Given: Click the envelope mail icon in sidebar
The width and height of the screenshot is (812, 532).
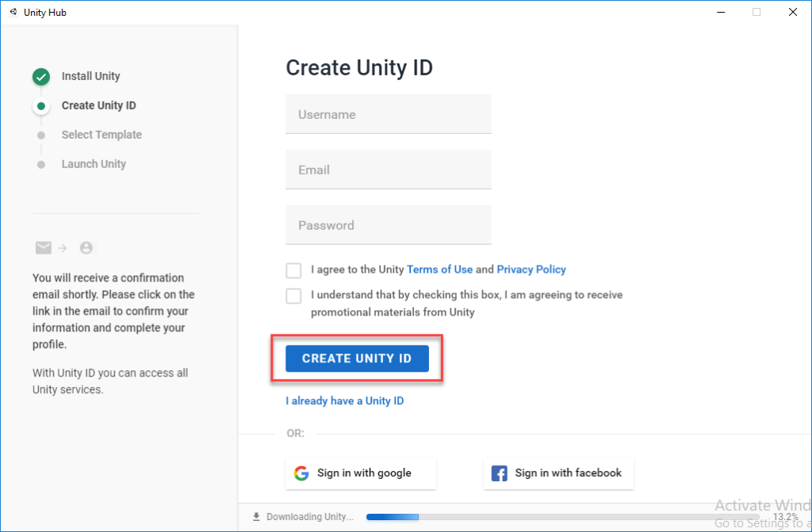Looking at the screenshot, I should pos(43,248).
